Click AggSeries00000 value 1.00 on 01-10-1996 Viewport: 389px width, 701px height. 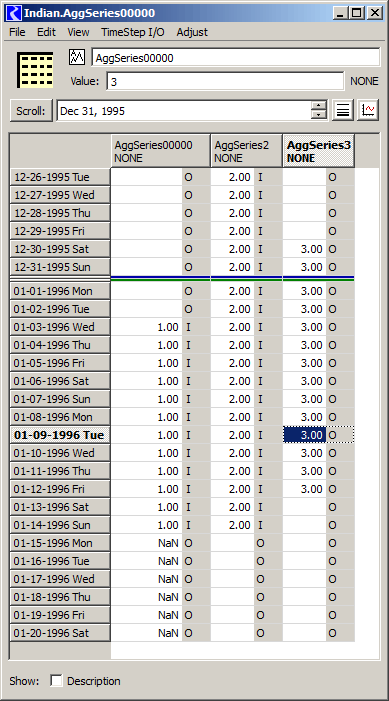pos(147,453)
